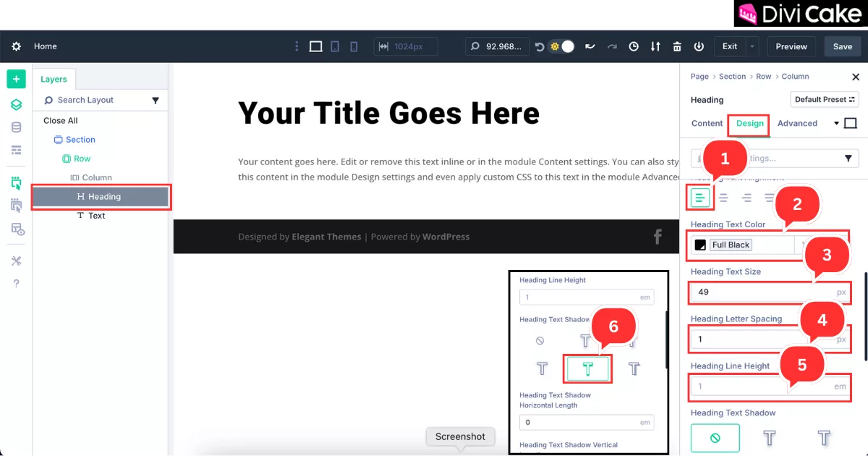Open the list lines icon below database icon

pos(16,150)
